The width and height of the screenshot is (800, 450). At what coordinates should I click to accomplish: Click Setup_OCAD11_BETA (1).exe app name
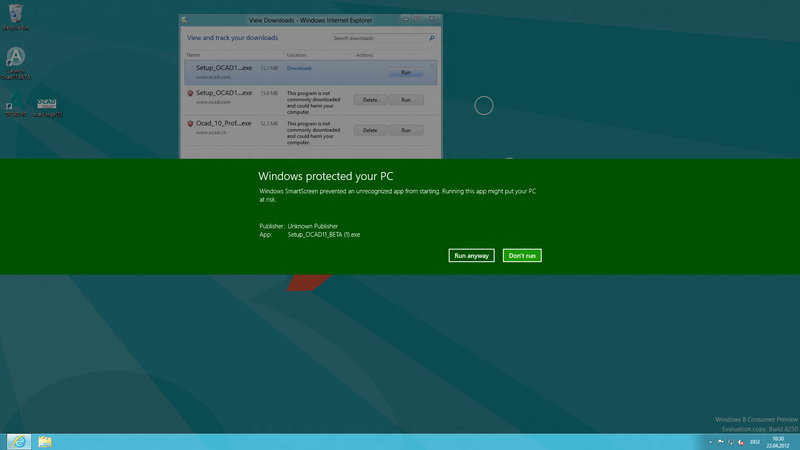point(323,235)
